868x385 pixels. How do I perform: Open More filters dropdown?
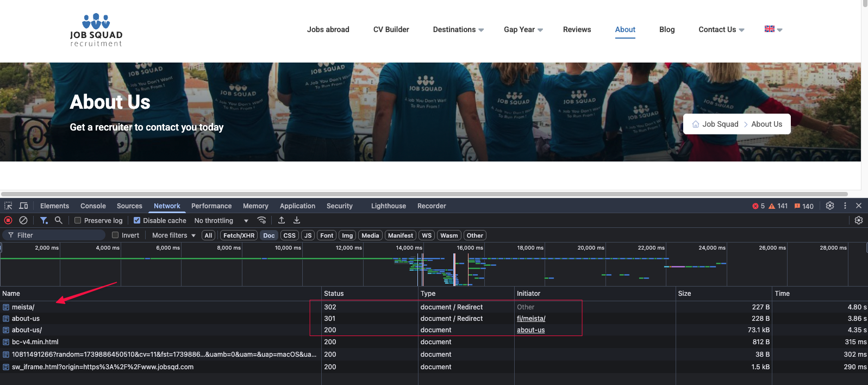point(173,235)
